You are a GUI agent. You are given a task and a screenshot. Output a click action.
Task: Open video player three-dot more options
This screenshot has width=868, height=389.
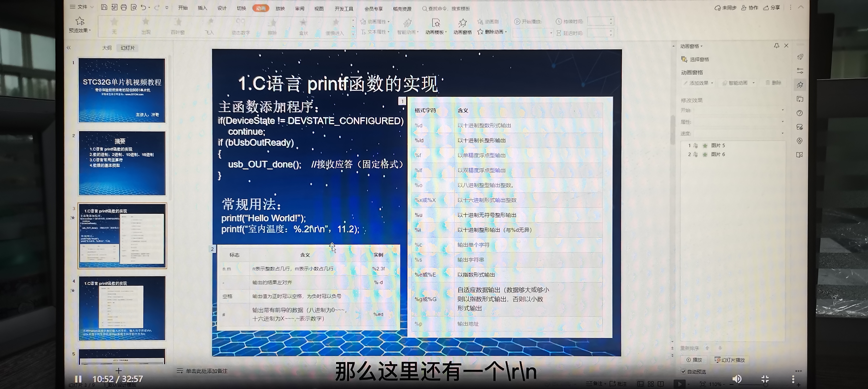coord(793,379)
